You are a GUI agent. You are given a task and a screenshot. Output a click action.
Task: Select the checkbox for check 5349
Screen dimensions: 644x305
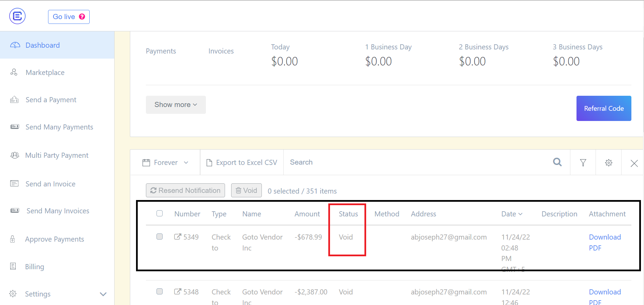[160, 237]
